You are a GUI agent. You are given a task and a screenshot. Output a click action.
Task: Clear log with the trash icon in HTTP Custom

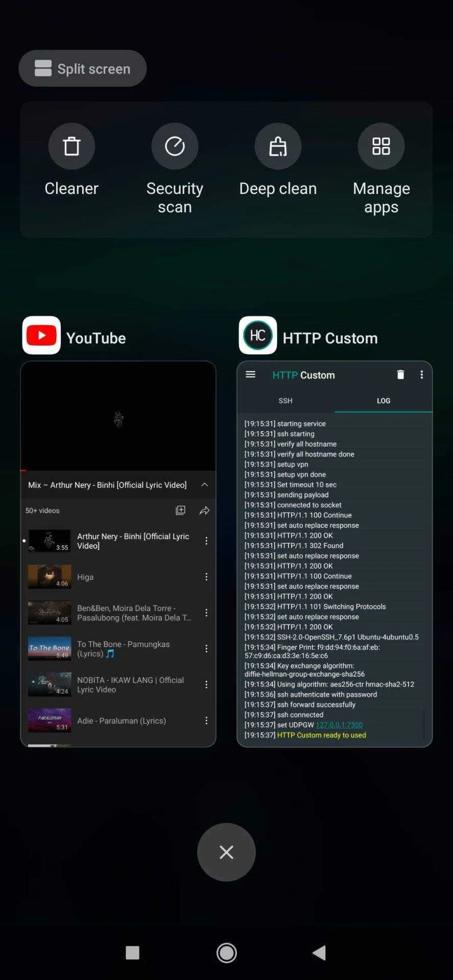point(400,375)
